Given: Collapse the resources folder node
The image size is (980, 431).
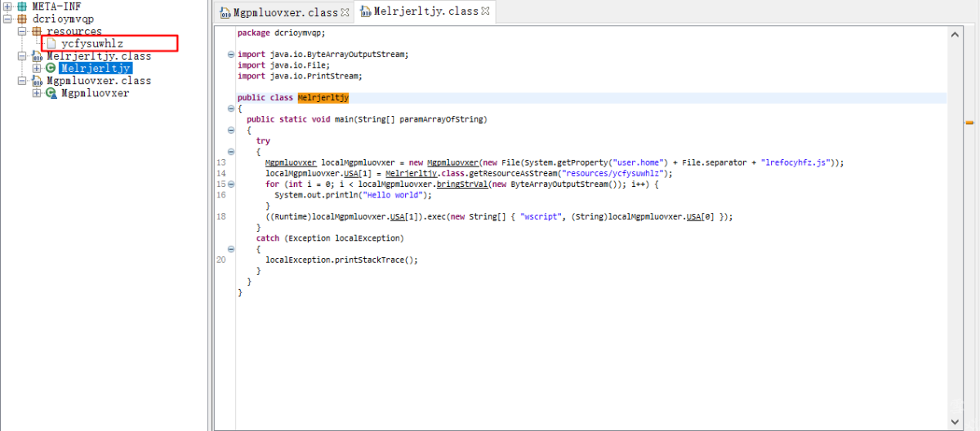Looking at the screenshot, I should pyautogui.click(x=21, y=31).
